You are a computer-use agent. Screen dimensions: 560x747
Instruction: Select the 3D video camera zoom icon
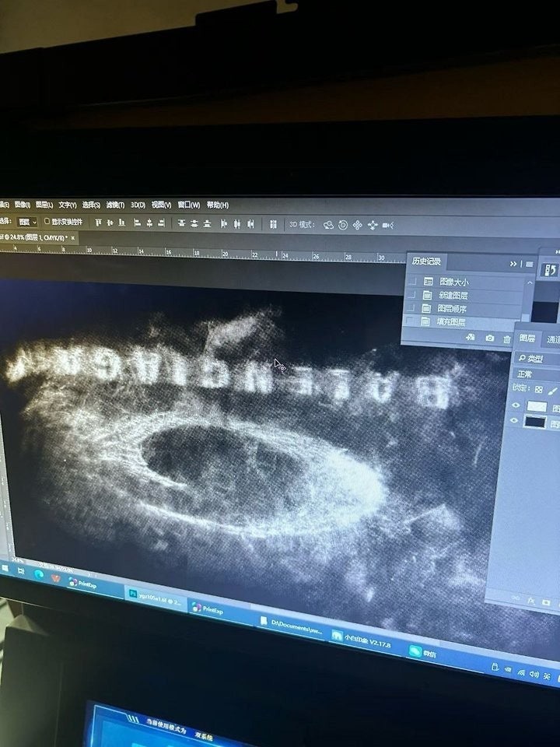click(387, 226)
